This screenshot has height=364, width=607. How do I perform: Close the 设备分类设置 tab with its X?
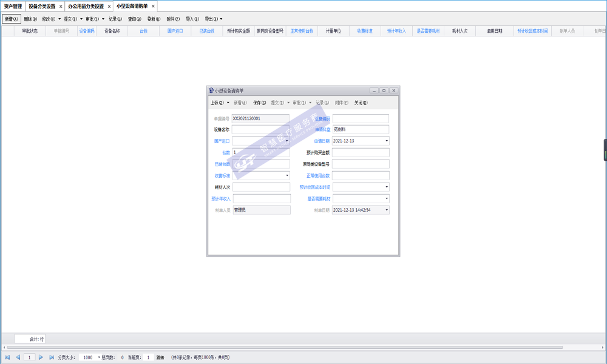coord(61,6)
